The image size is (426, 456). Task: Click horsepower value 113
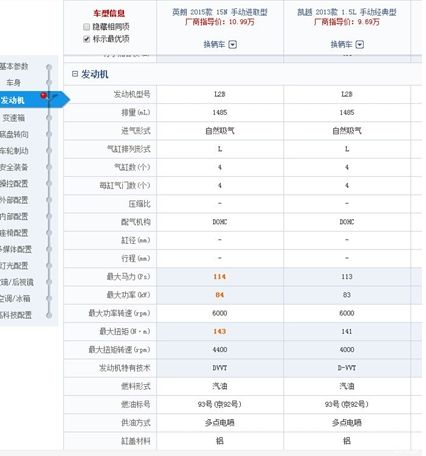(347, 277)
